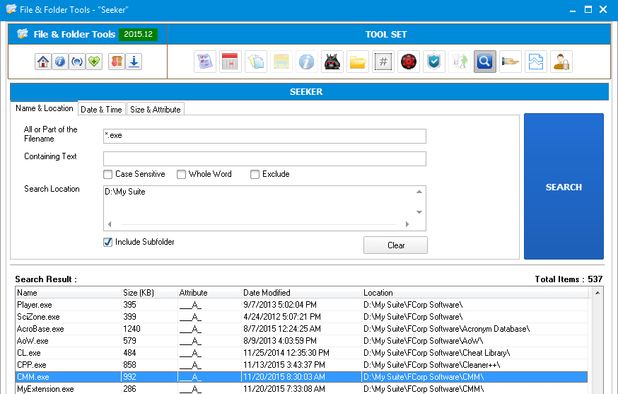The image size is (618, 394).
Task: Open the red hexagon tool icon
Action: point(408,61)
